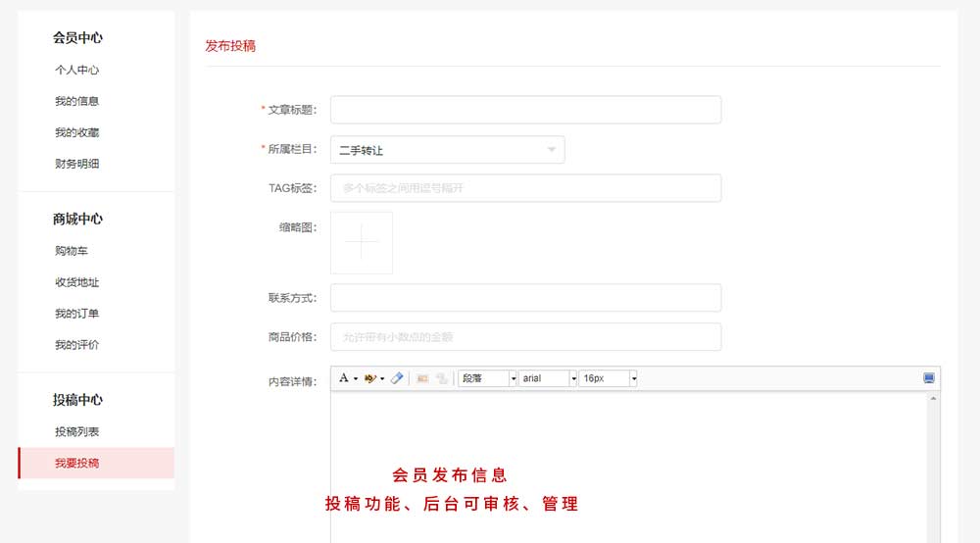Open the font color tool in editor

click(x=344, y=378)
